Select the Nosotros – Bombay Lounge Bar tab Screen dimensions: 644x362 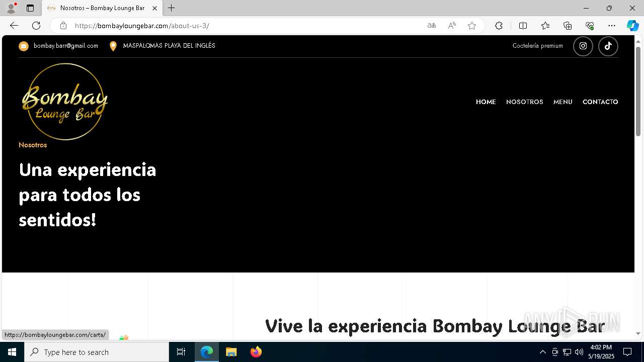click(102, 8)
